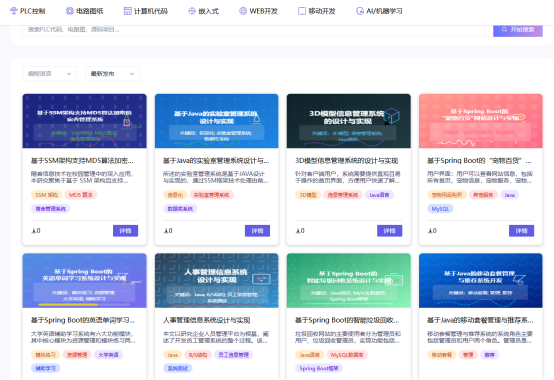554x380 pixels.
Task: Open the 最新发布 sort dropdown
Action: click(x=112, y=74)
